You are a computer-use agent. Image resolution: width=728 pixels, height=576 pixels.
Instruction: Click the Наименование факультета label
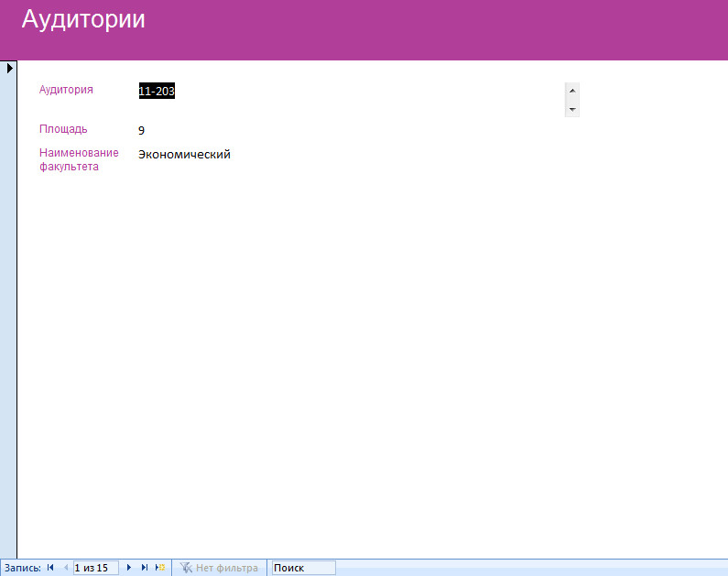pyautogui.click(x=79, y=159)
